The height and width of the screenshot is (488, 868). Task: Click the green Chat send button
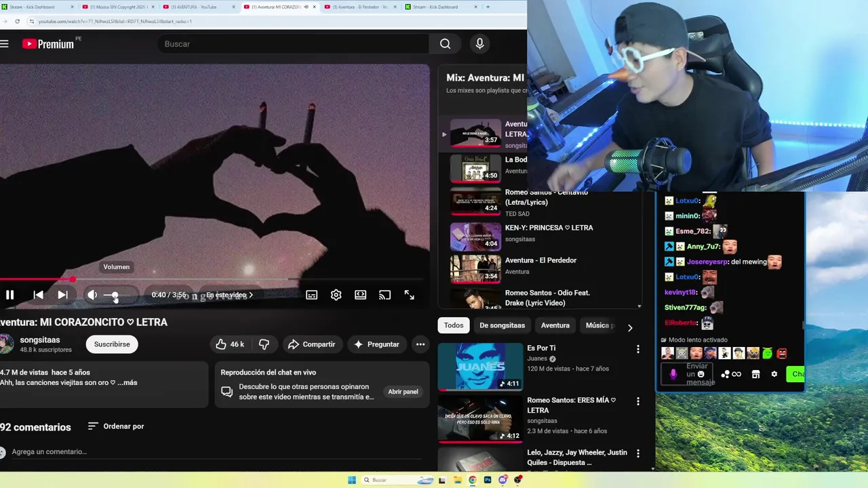click(x=795, y=374)
